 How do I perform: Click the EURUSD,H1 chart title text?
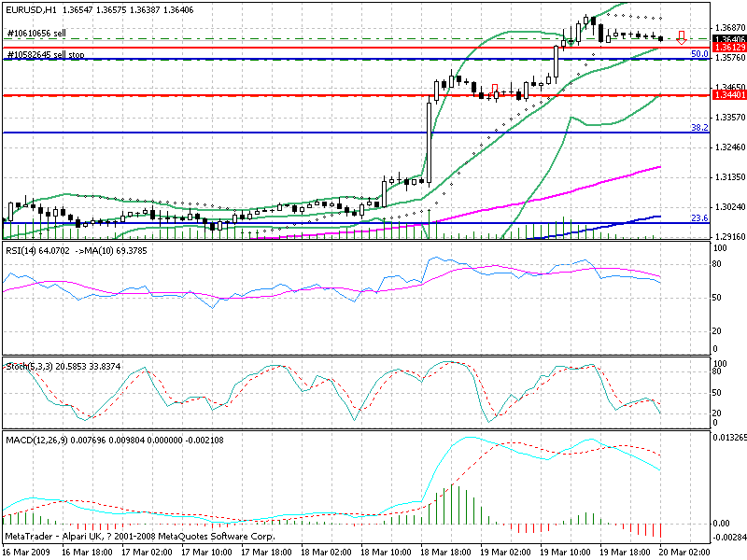pyautogui.click(x=33, y=9)
